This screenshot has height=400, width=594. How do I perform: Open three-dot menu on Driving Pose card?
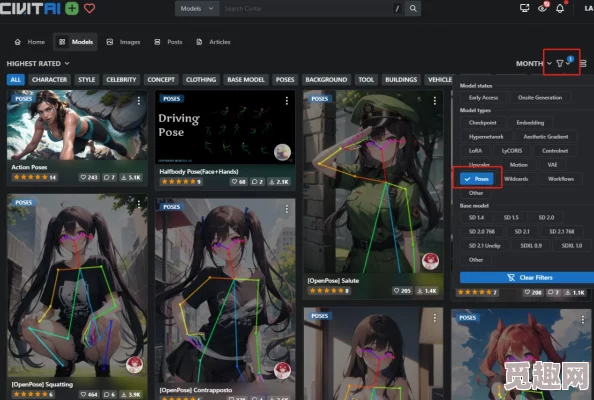[287, 100]
